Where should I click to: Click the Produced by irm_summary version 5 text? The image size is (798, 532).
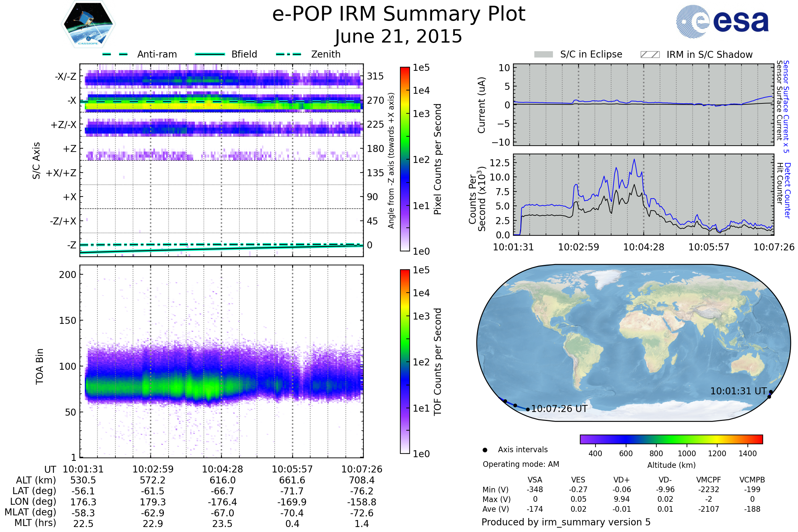pos(566,522)
